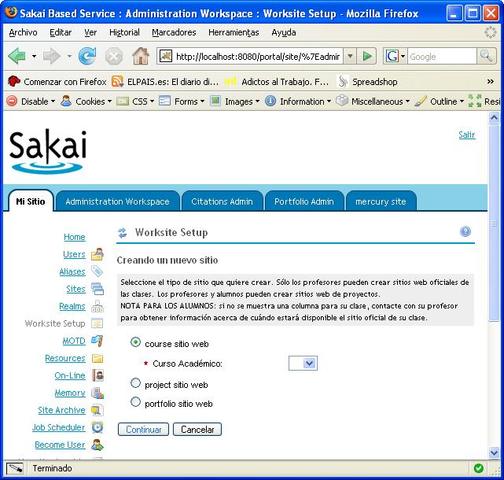
Task: Click the page scrollbar up arrow
Action: click(x=494, y=118)
